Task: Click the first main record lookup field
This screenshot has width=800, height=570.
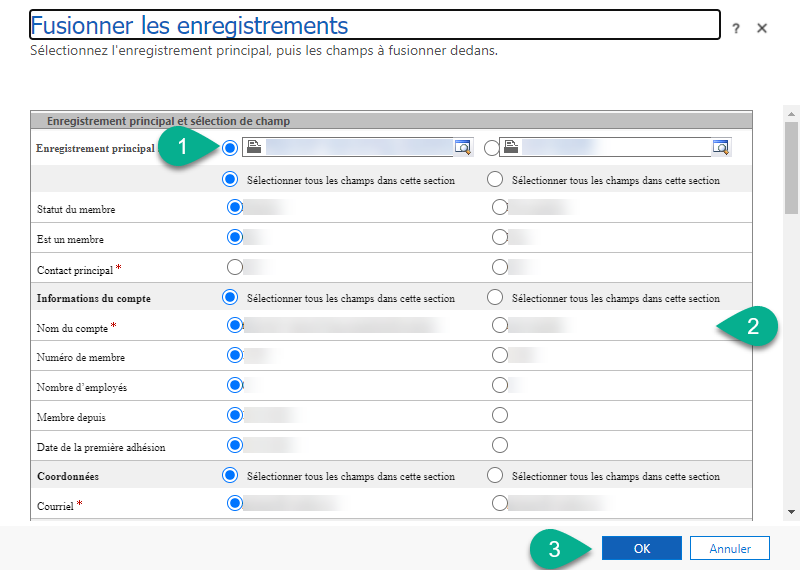Action: coord(358,147)
